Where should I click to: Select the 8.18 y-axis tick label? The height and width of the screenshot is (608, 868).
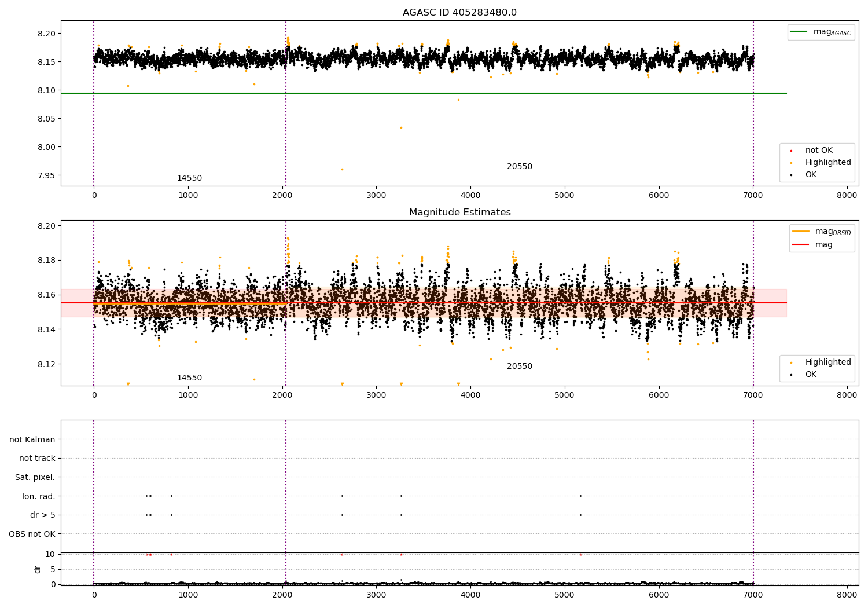pyautogui.click(x=45, y=260)
